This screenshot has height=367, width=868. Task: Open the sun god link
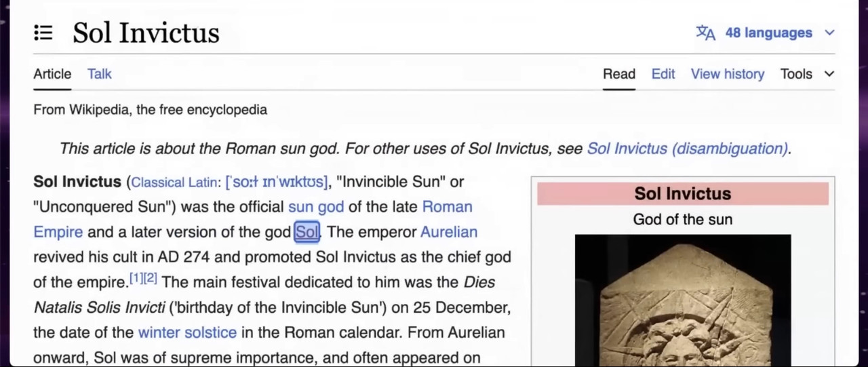pos(316,207)
